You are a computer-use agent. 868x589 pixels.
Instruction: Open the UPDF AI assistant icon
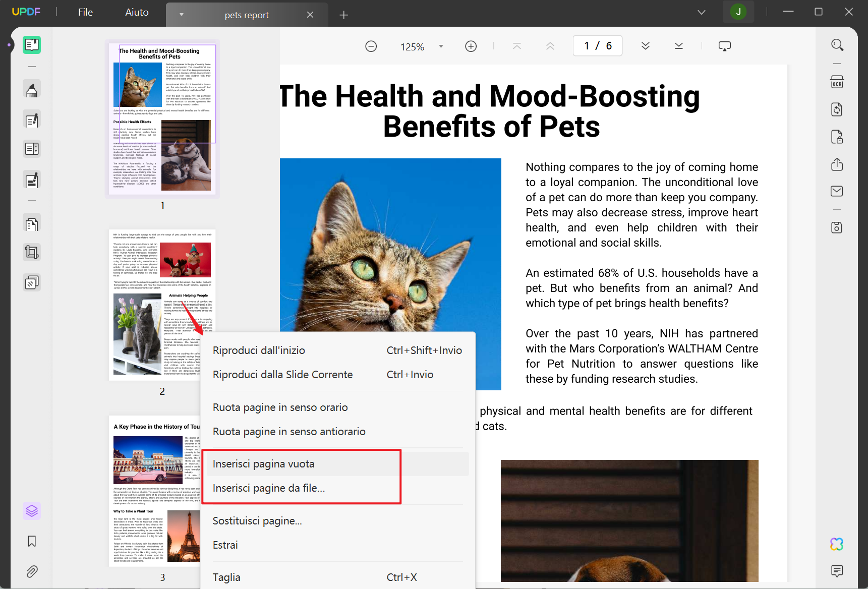(x=837, y=544)
